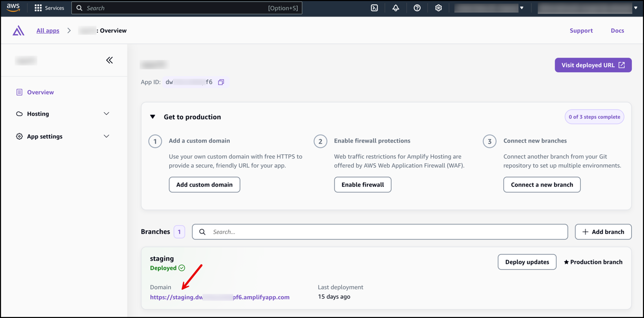Open the staging amplifyapp.com domain link
The image size is (644, 318).
(220, 297)
